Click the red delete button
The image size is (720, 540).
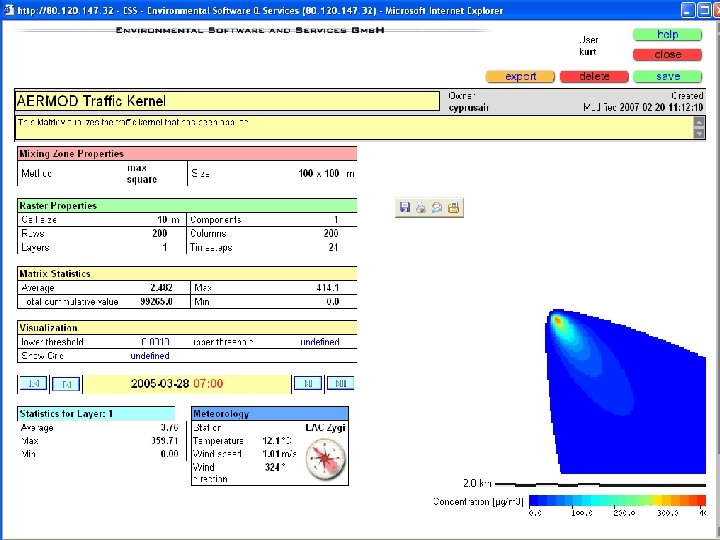click(x=594, y=76)
